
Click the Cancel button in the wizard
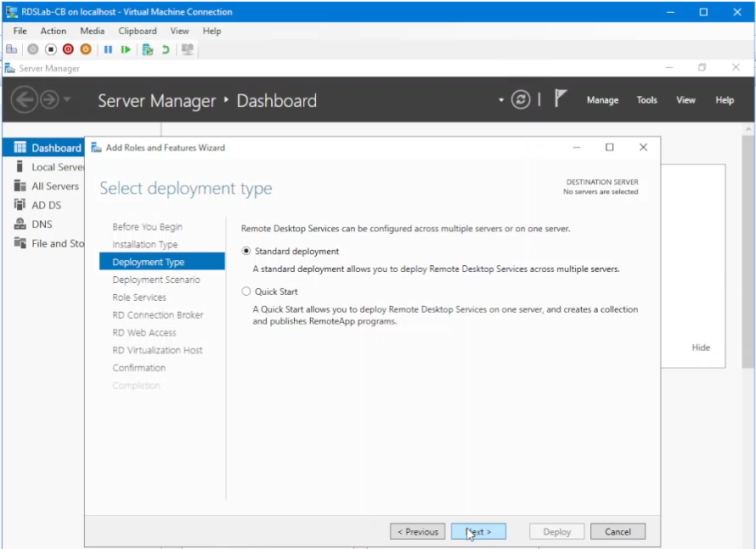coord(618,531)
